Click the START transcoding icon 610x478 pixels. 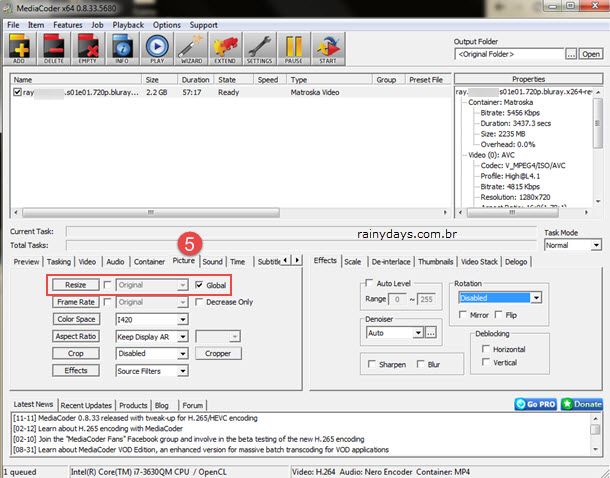pyautogui.click(x=328, y=49)
